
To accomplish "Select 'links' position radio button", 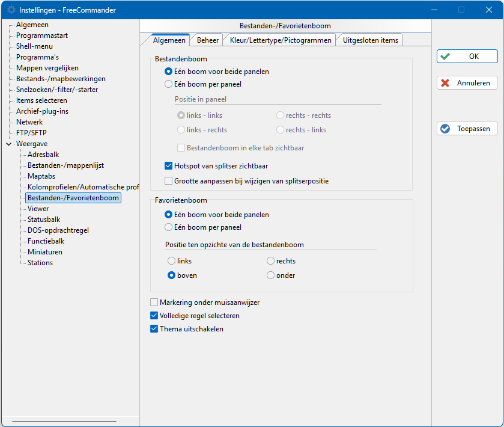I will tap(172, 261).
